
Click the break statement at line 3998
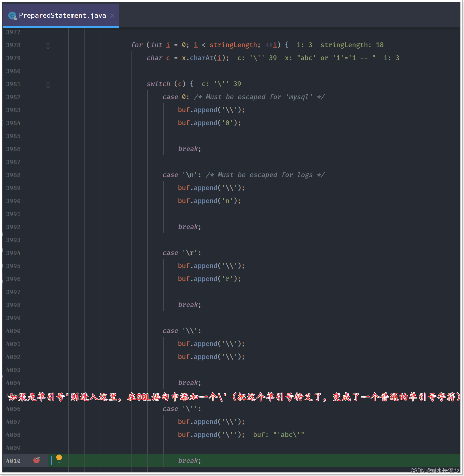[189, 305]
